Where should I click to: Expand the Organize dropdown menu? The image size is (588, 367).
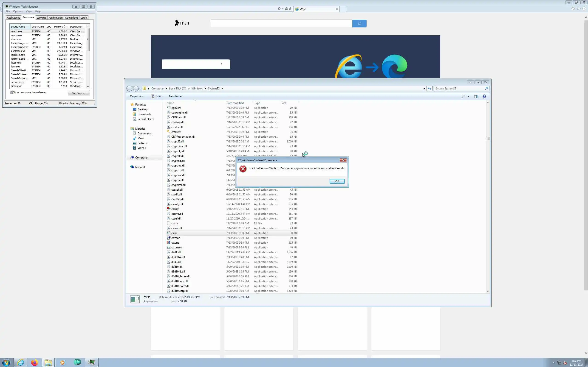coord(137,96)
